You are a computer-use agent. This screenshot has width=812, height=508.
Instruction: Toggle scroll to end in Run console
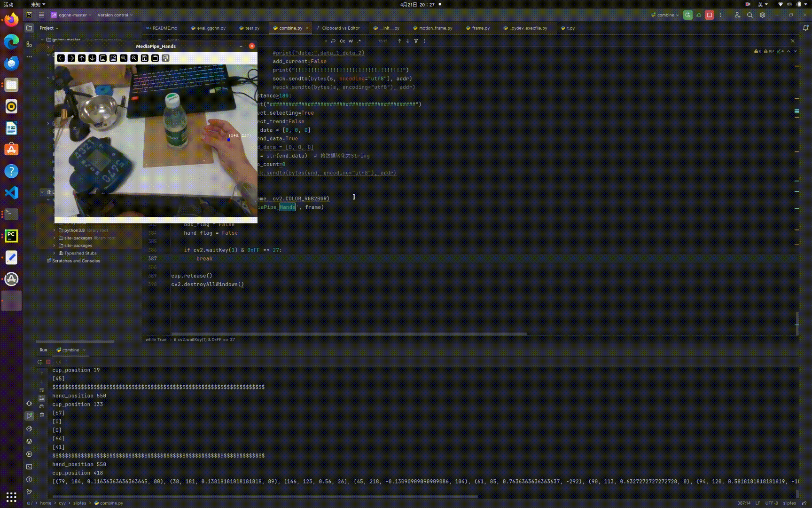point(42,398)
